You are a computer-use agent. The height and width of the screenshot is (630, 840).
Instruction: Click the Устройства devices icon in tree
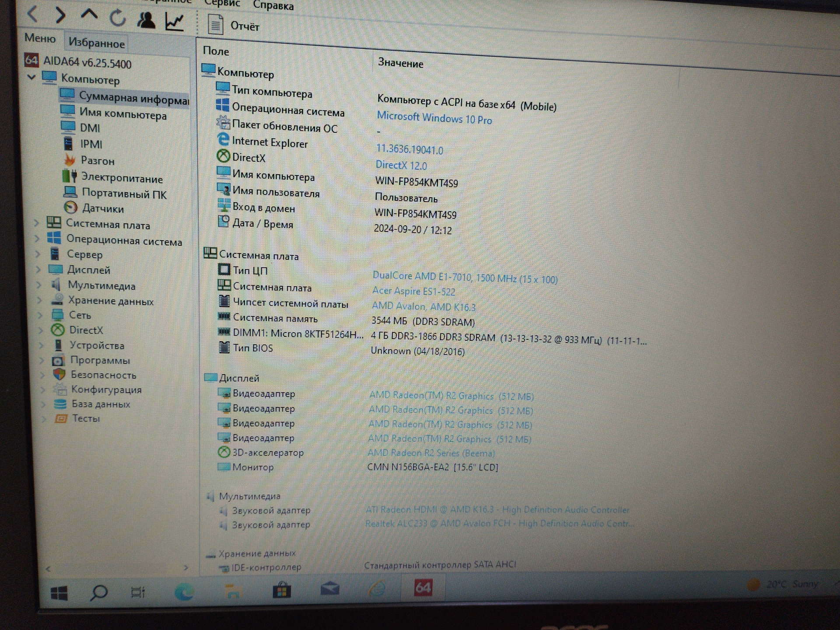[58, 345]
